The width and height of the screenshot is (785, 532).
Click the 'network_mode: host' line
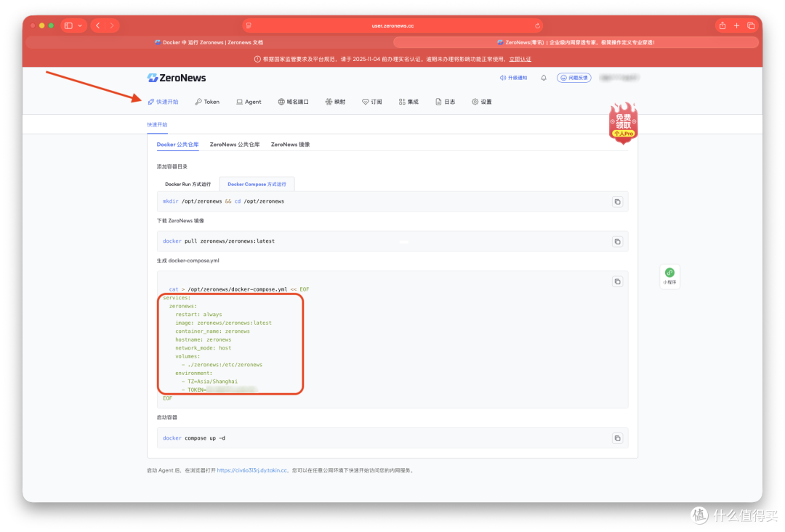[204, 348]
